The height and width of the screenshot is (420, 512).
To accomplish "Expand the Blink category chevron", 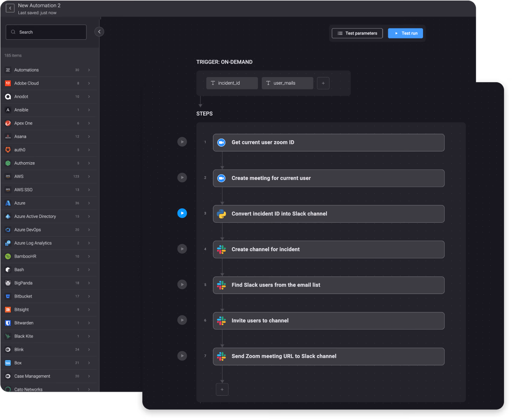I will coord(89,350).
